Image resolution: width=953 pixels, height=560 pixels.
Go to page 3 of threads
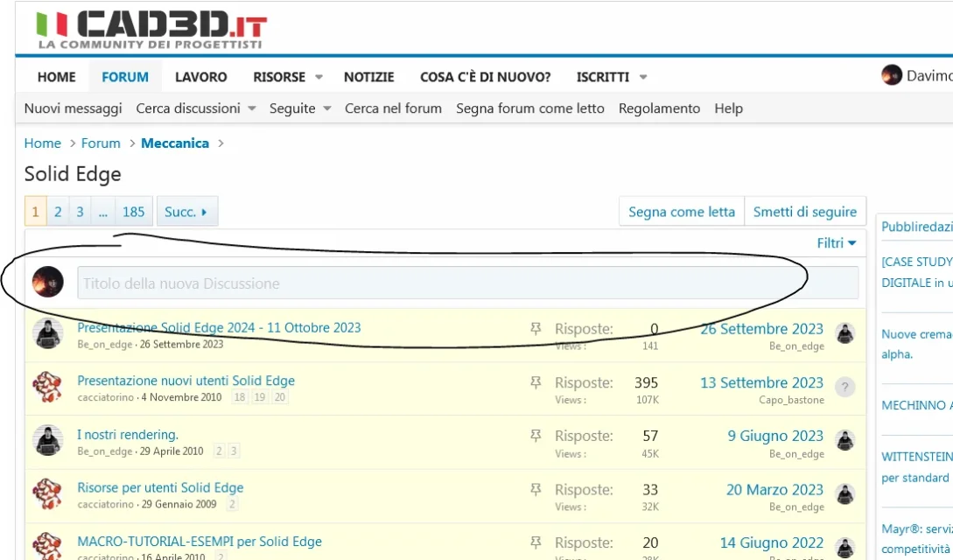(80, 212)
